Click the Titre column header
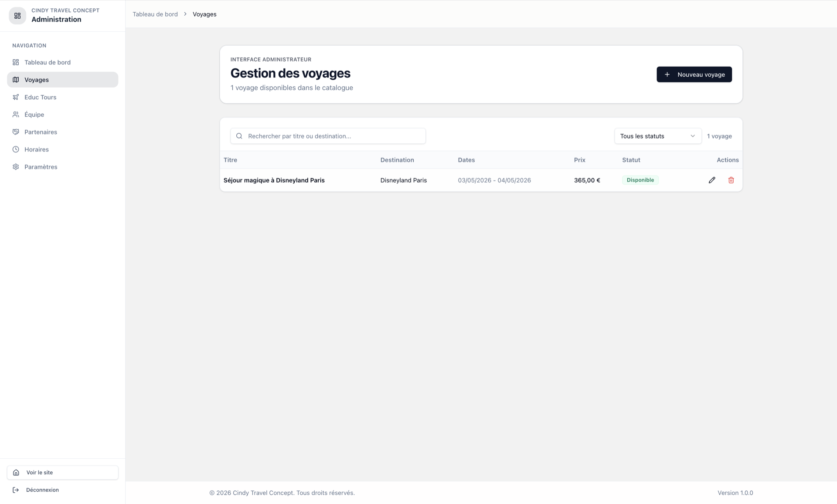The image size is (837, 504). (x=230, y=160)
